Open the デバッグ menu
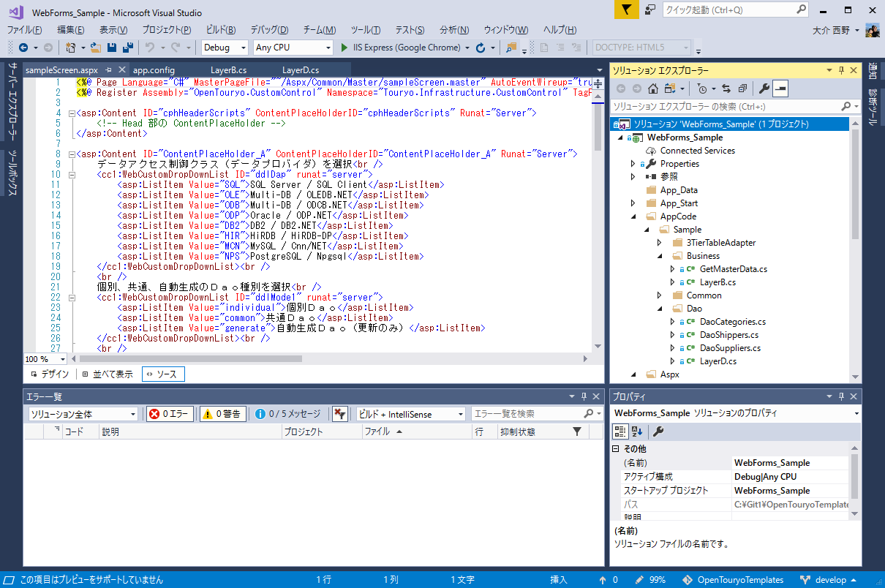The width and height of the screenshot is (885, 588). [267, 30]
